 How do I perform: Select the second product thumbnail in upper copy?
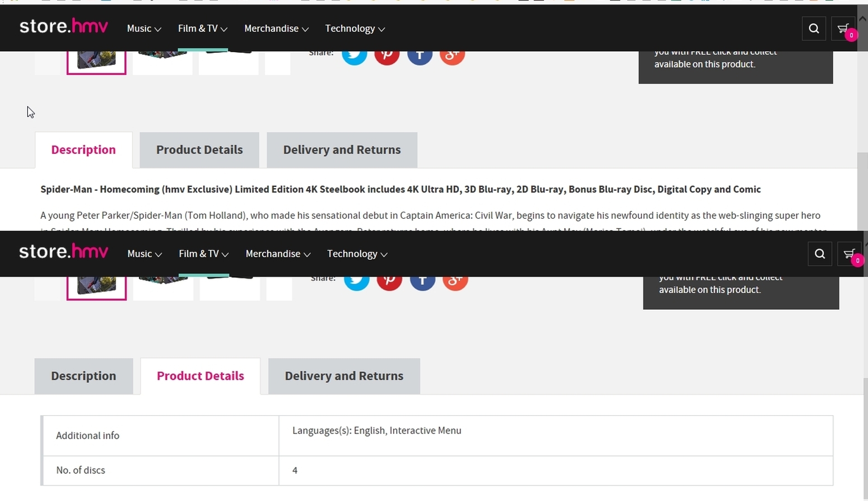pos(163,62)
